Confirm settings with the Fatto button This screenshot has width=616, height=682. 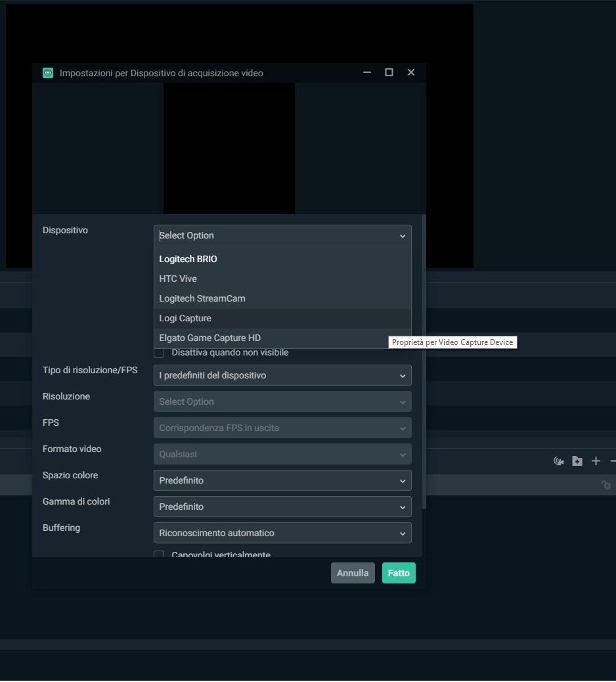(399, 574)
